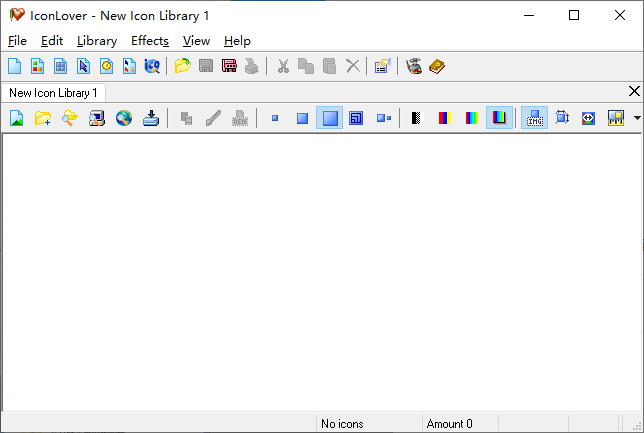Open the View menu

pos(196,41)
